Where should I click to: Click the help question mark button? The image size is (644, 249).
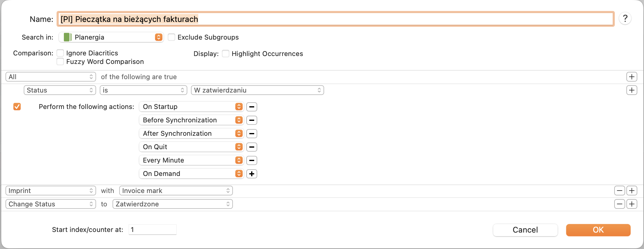point(625,19)
